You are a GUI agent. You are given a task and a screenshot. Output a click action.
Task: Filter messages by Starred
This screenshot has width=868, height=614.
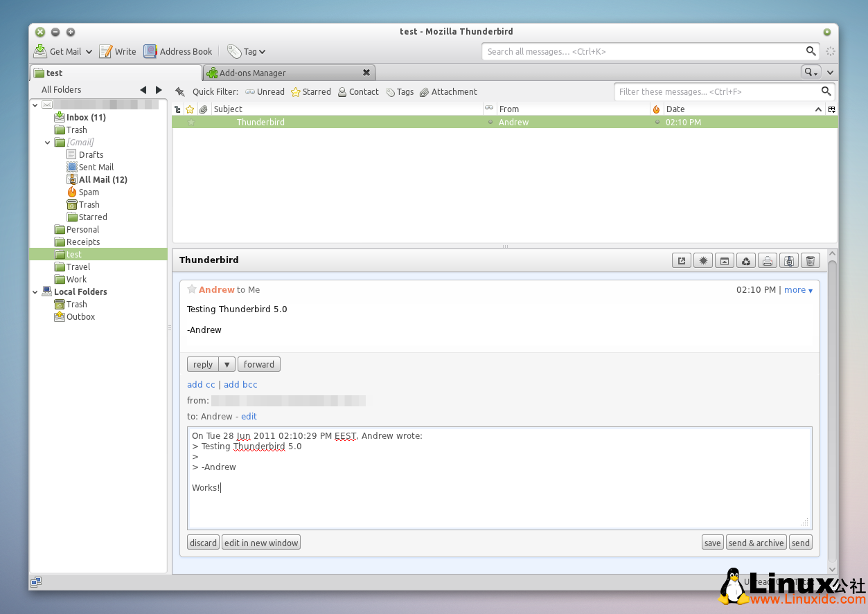click(x=310, y=91)
